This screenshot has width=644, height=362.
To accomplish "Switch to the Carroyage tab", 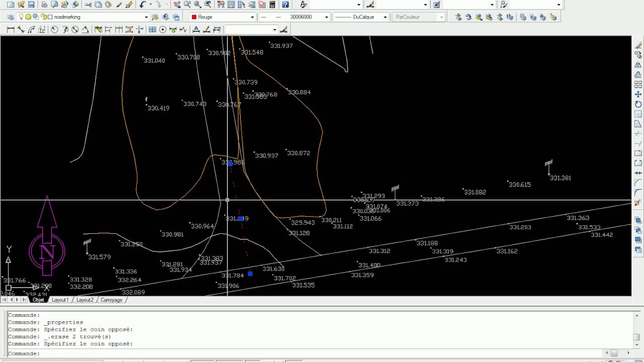I will click(111, 300).
